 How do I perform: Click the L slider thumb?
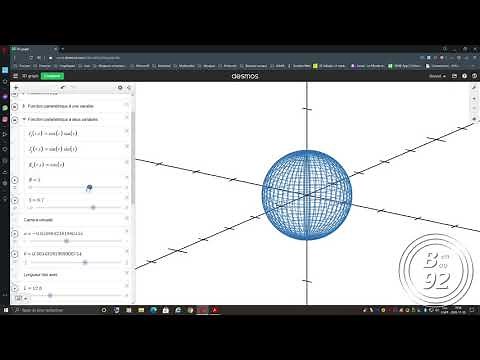(x=50, y=295)
